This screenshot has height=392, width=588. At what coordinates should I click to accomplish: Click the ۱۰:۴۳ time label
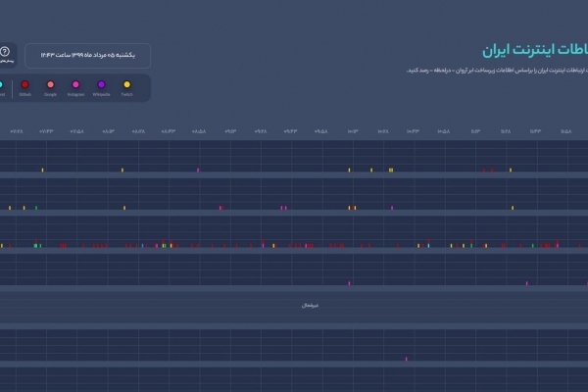coord(413,131)
